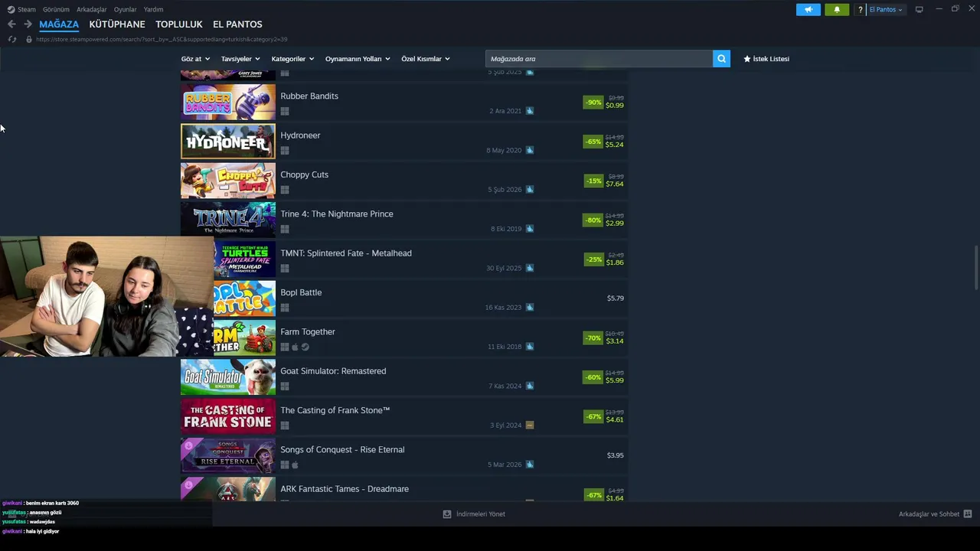Open the Oyunlar menu
The width and height of the screenshot is (980, 551).
tap(126, 10)
